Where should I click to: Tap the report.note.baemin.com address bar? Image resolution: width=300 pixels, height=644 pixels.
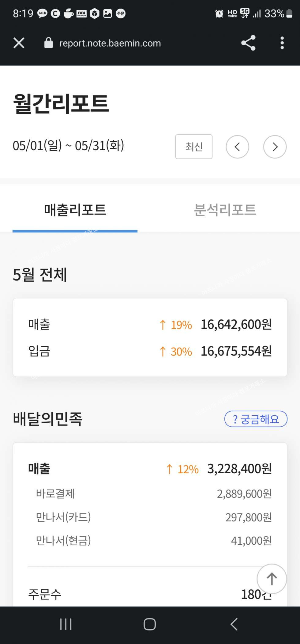110,43
